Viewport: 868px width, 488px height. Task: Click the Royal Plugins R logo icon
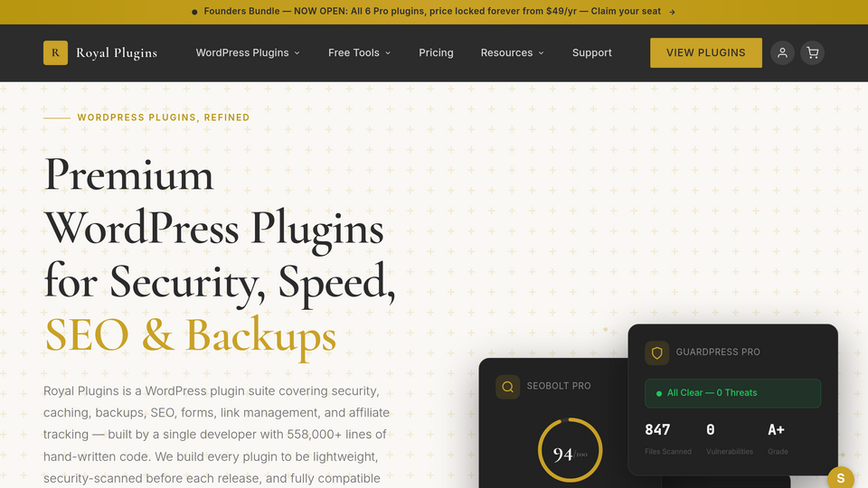point(55,52)
